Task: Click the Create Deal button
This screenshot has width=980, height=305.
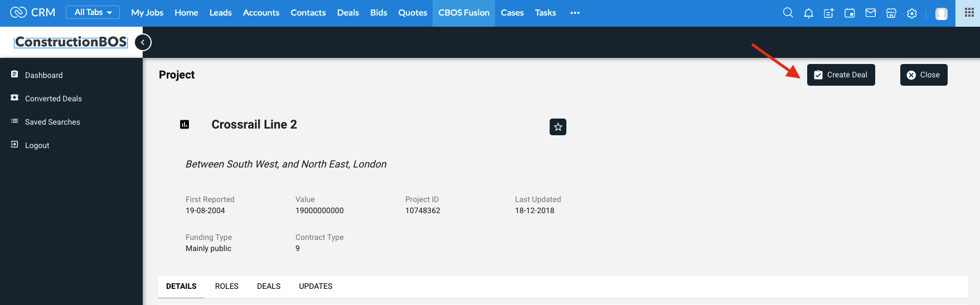Action: [x=841, y=75]
